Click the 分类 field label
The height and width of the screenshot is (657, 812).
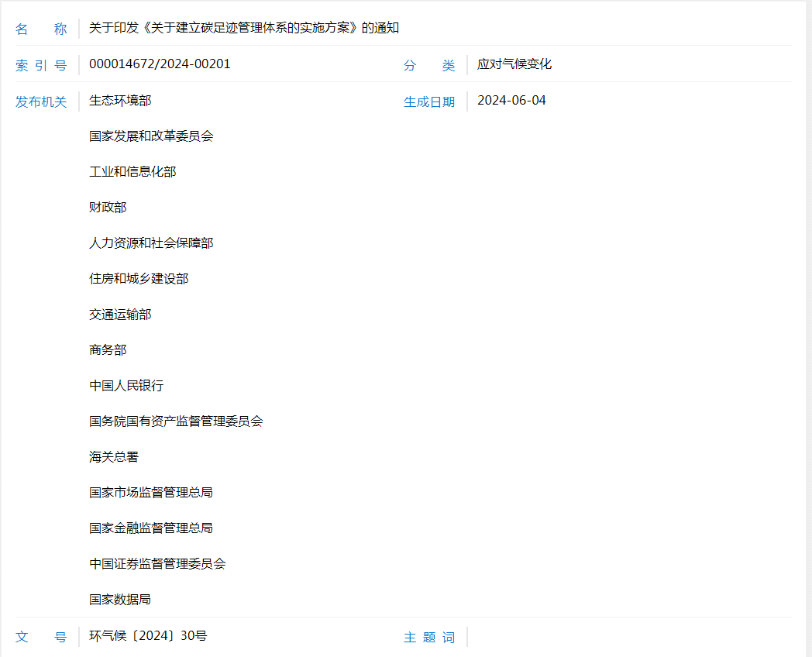point(429,66)
